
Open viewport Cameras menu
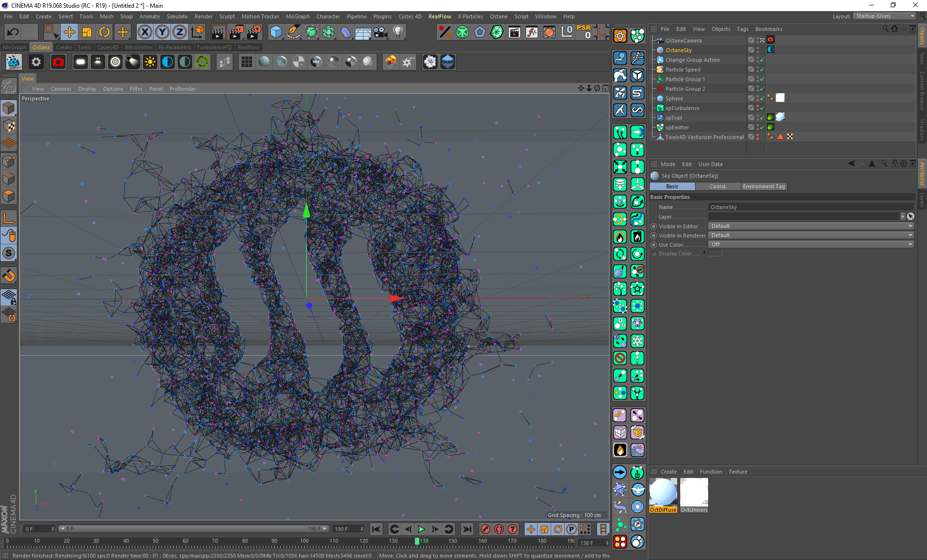click(61, 89)
